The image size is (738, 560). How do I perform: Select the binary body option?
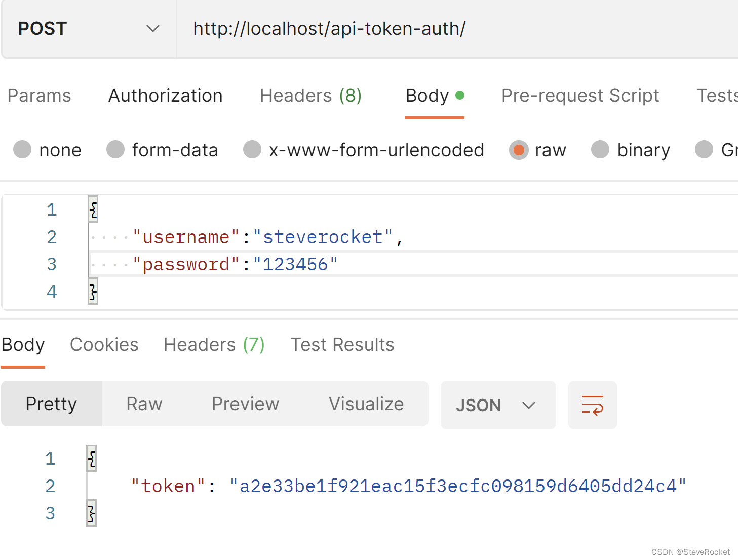coord(600,150)
